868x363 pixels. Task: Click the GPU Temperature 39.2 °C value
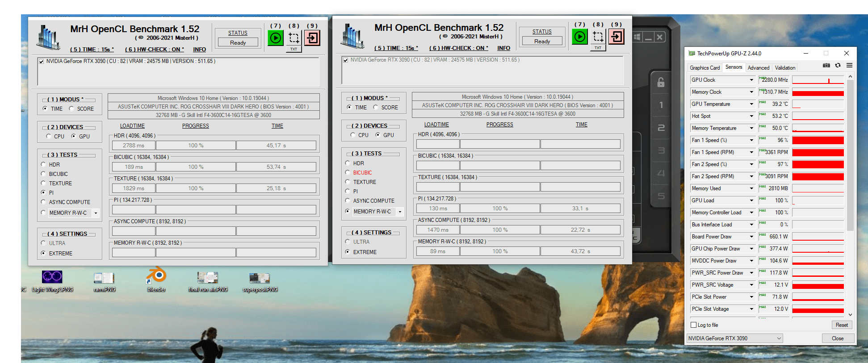coord(774,104)
